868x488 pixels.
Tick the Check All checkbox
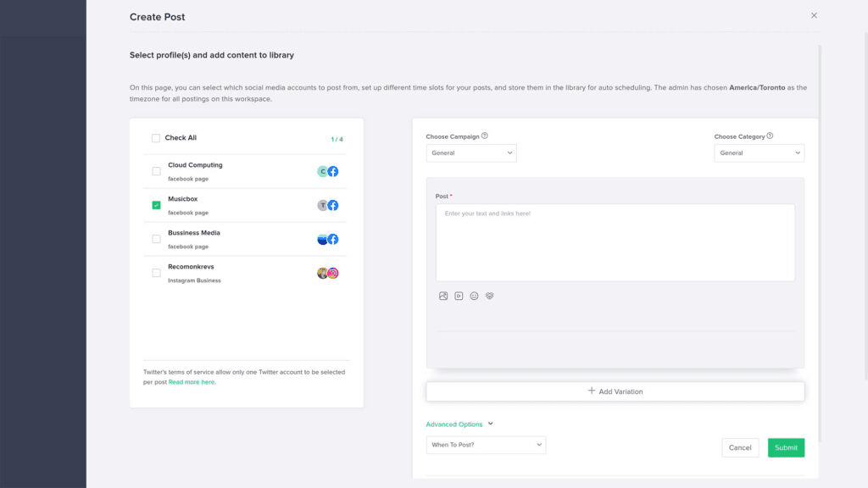click(156, 138)
